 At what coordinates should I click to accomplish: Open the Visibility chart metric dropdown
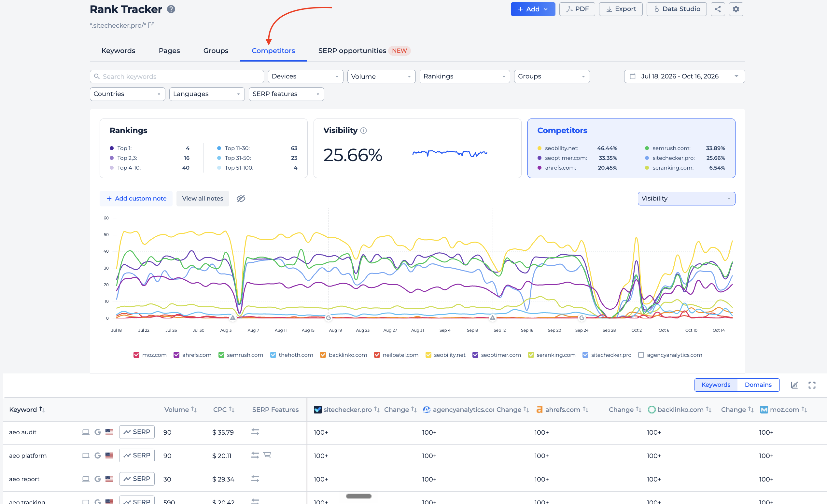pos(686,199)
